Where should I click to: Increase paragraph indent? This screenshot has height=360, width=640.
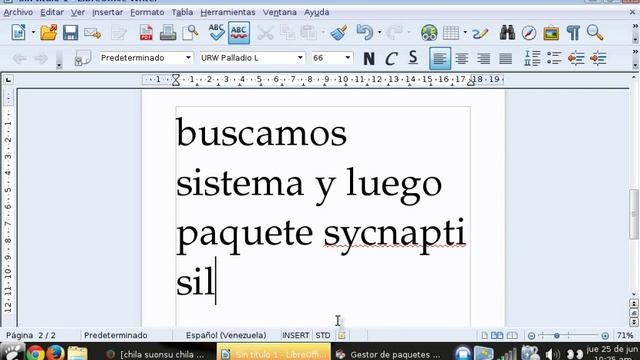point(598,58)
